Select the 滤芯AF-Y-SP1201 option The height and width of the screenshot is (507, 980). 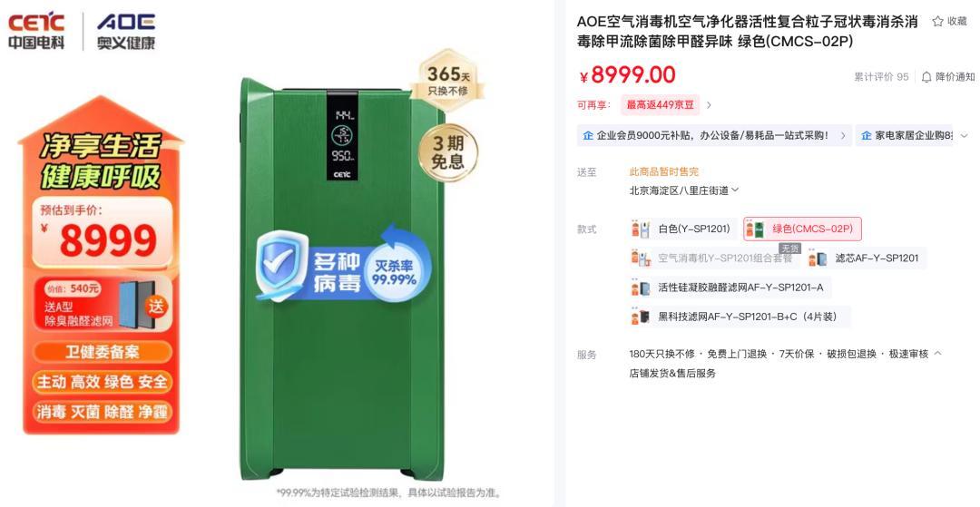[866, 258]
